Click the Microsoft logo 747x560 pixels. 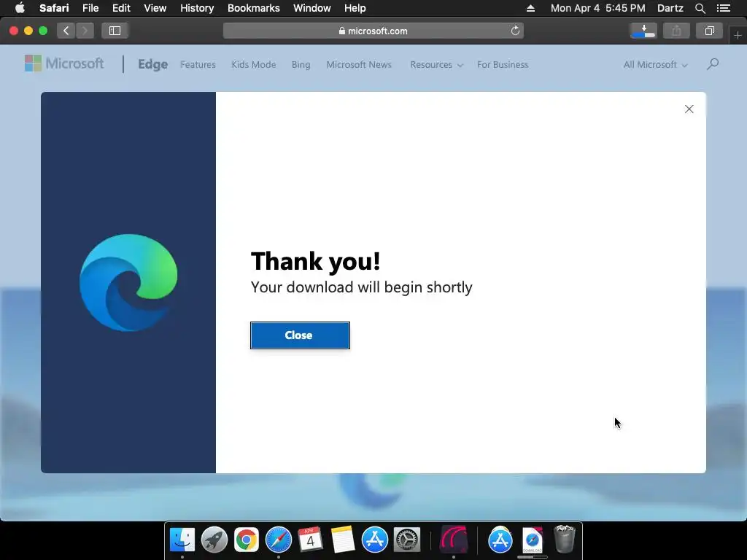[x=64, y=63]
